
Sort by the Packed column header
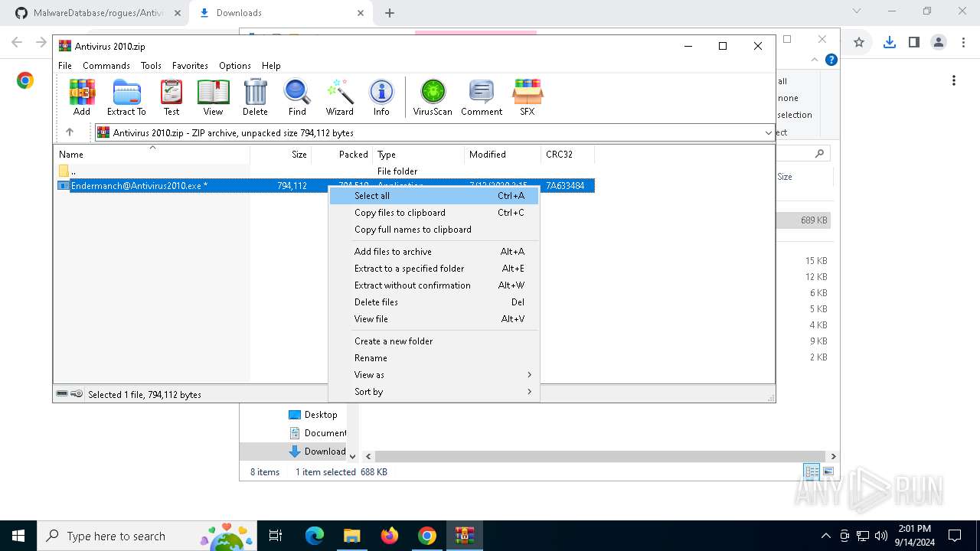342,154
